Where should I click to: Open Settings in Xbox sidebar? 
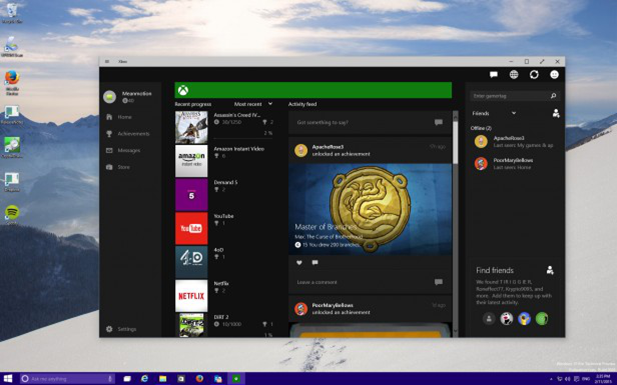tap(121, 329)
